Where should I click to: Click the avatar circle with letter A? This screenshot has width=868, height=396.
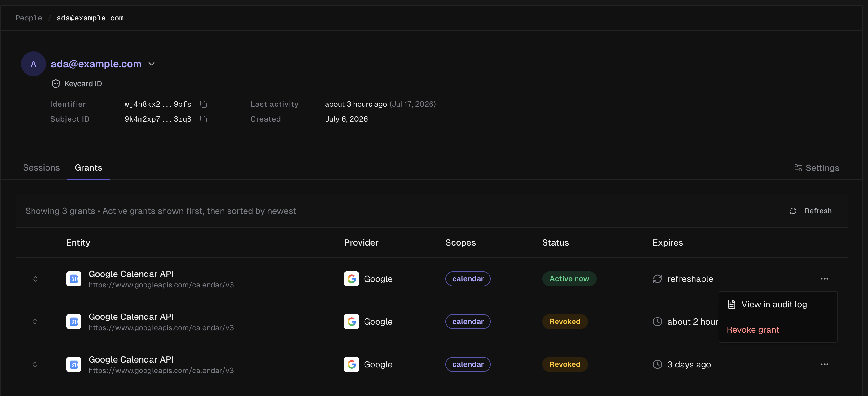point(33,64)
